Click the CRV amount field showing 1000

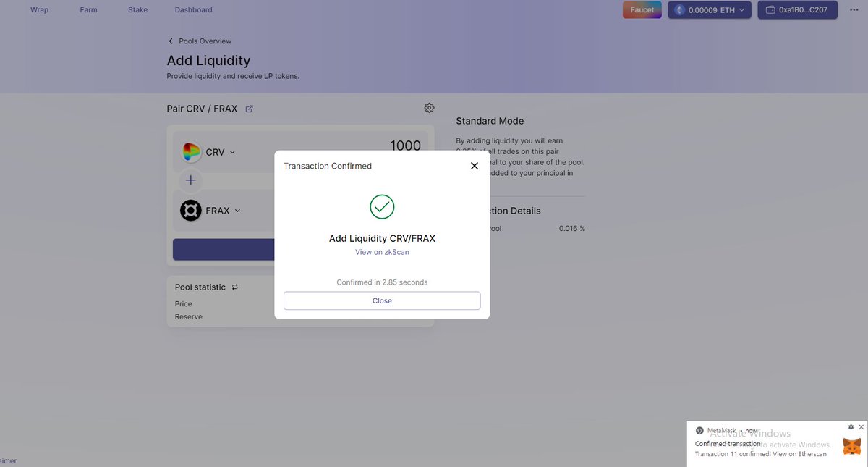point(405,146)
